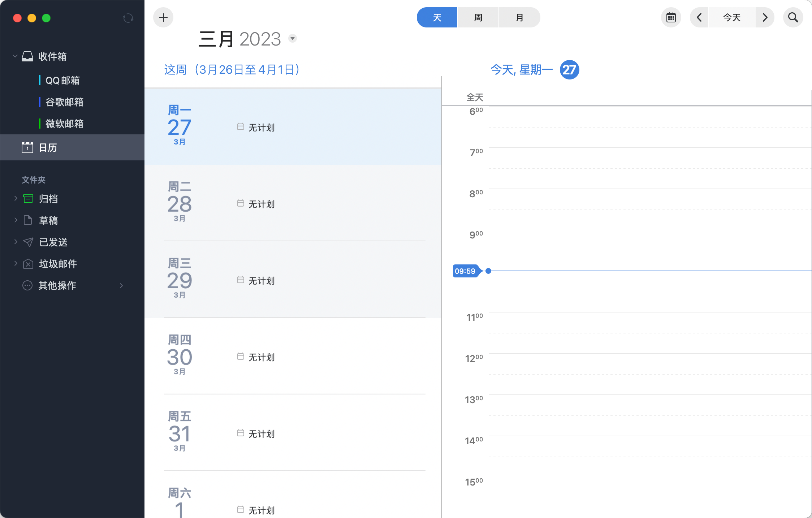Click the 三月 2023 title

coord(240,39)
